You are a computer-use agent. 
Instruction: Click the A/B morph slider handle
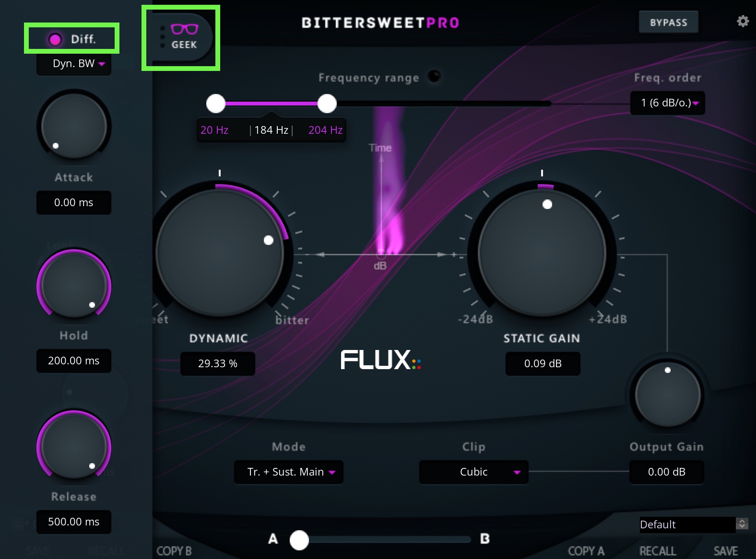(299, 540)
